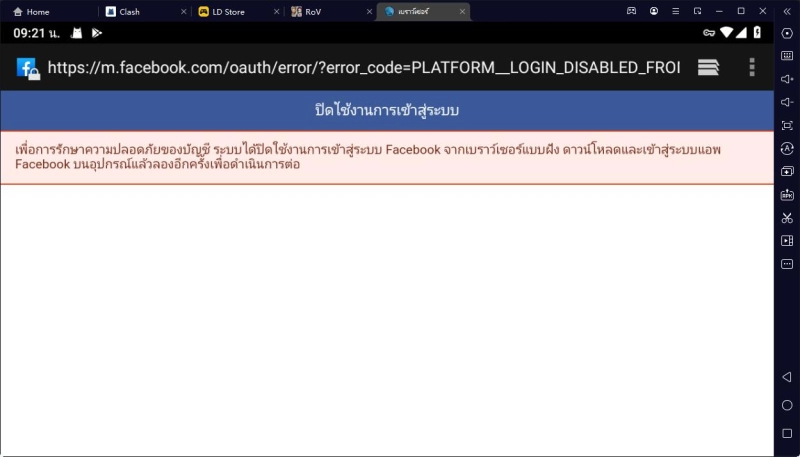This screenshot has height=457, width=800.
Task: Open the LDPlayer settings hexagon icon
Action: [x=787, y=33]
